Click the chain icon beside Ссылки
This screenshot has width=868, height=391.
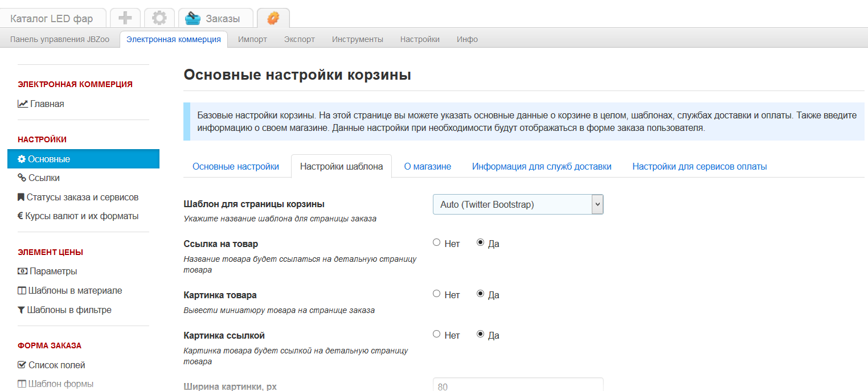point(22,178)
